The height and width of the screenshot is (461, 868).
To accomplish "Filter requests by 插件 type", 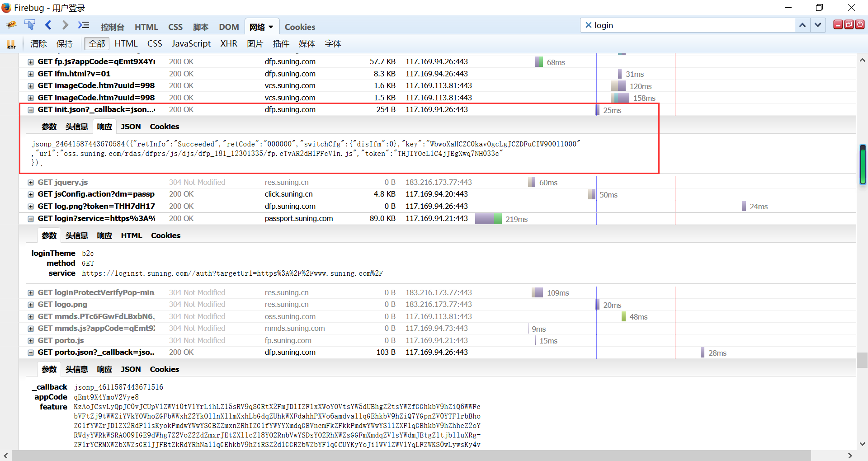I will [281, 44].
